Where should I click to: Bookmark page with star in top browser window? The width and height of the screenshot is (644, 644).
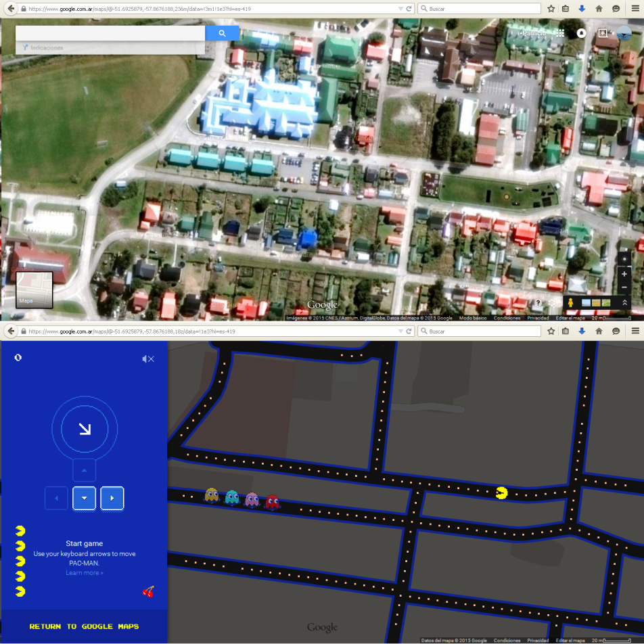click(551, 9)
